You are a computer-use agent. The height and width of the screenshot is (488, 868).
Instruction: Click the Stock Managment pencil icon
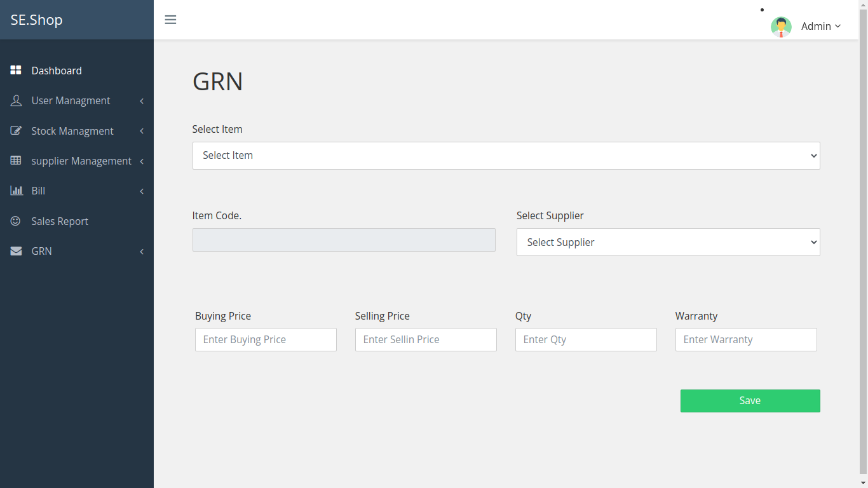tap(15, 130)
